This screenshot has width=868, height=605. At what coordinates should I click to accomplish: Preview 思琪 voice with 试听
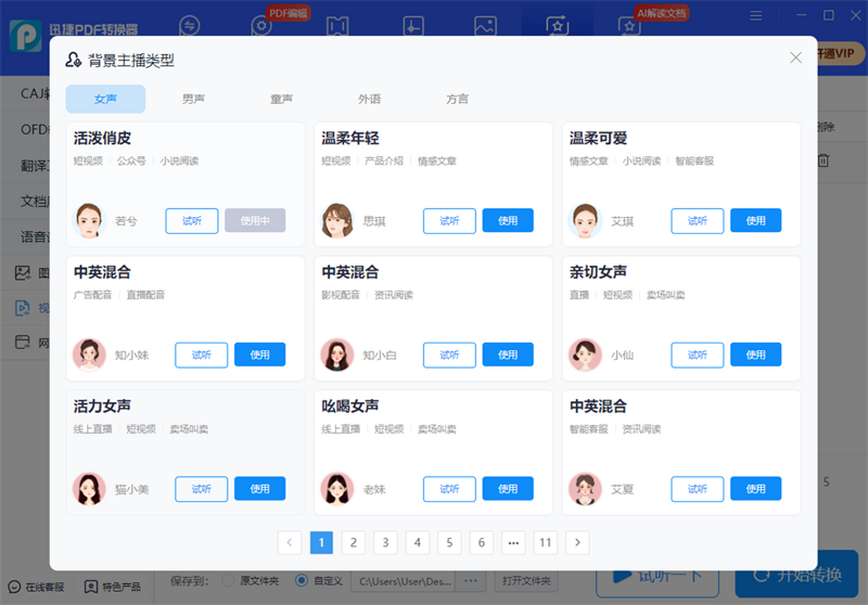click(449, 221)
